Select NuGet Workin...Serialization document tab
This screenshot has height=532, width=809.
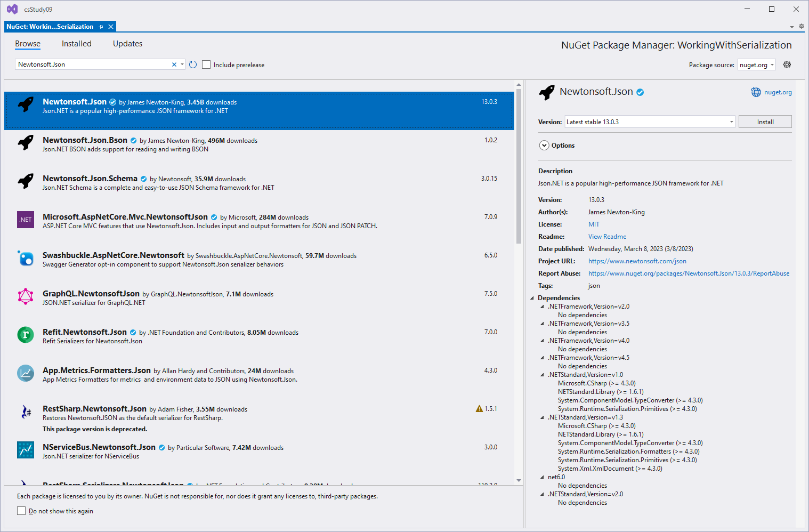50,27
